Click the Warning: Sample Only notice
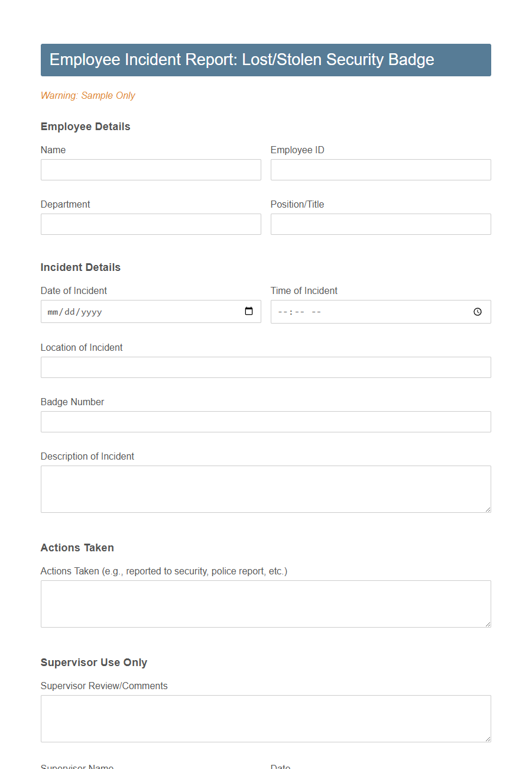The width and height of the screenshot is (532, 769). (87, 95)
